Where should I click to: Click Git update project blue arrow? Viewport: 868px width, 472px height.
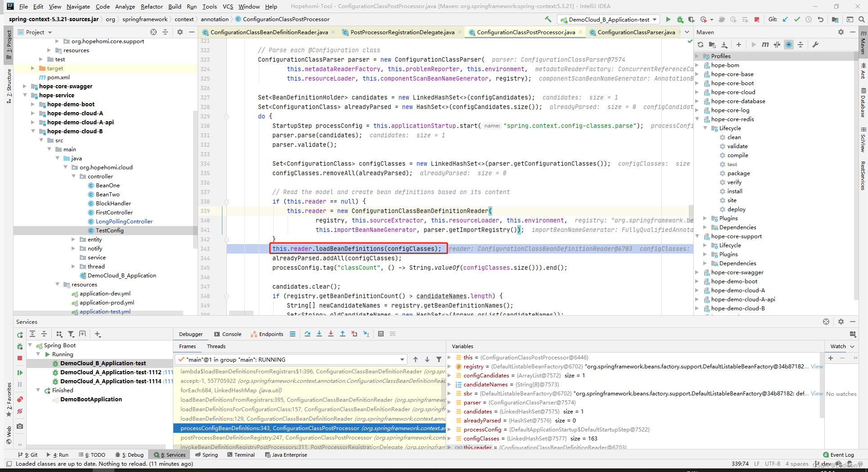click(785, 19)
